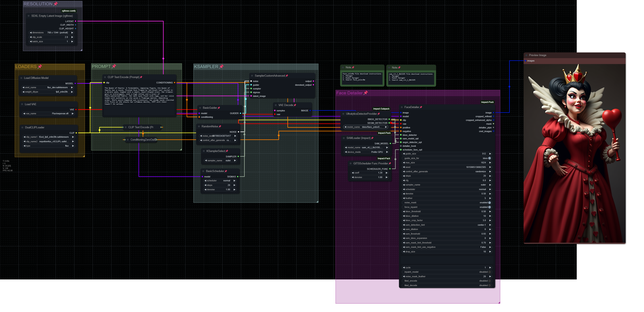Image resolution: width=644 pixels, height=312 pixels.
Task: Click the pin on KSAMPLER group title
Action: (x=221, y=66)
